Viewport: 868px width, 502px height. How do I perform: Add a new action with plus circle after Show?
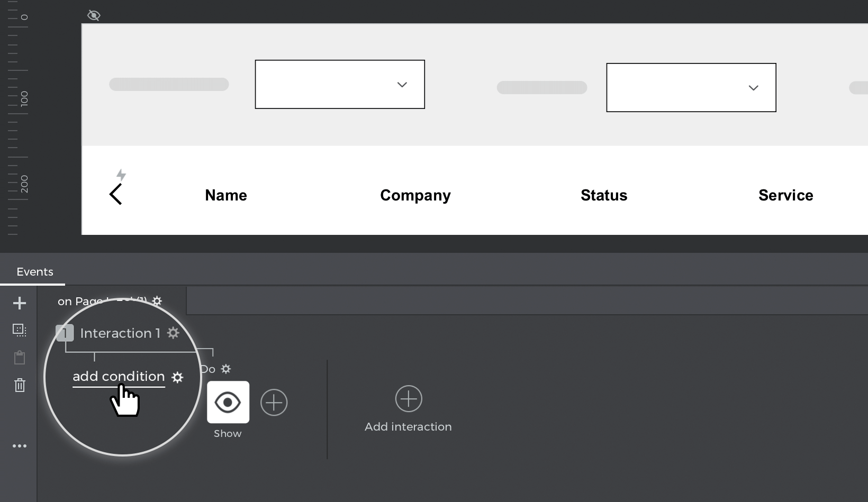click(x=274, y=403)
